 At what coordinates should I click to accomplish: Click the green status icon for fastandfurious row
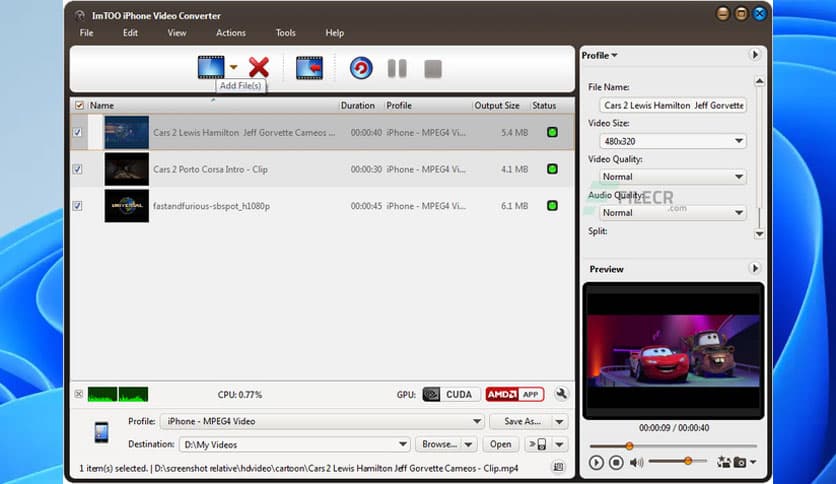pyautogui.click(x=552, y=206)
